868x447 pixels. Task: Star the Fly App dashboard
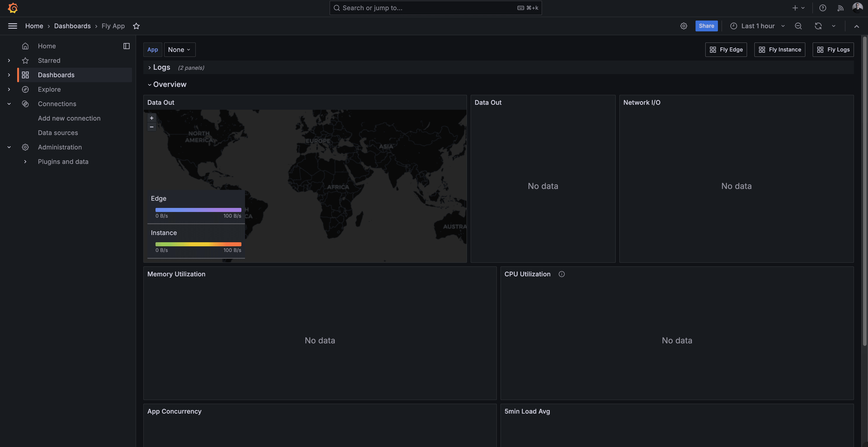coord(136,26)
